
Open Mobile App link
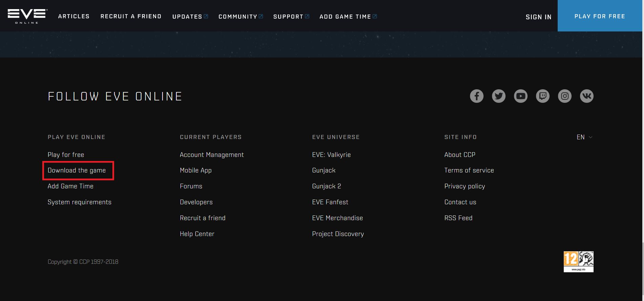[196, 170]
